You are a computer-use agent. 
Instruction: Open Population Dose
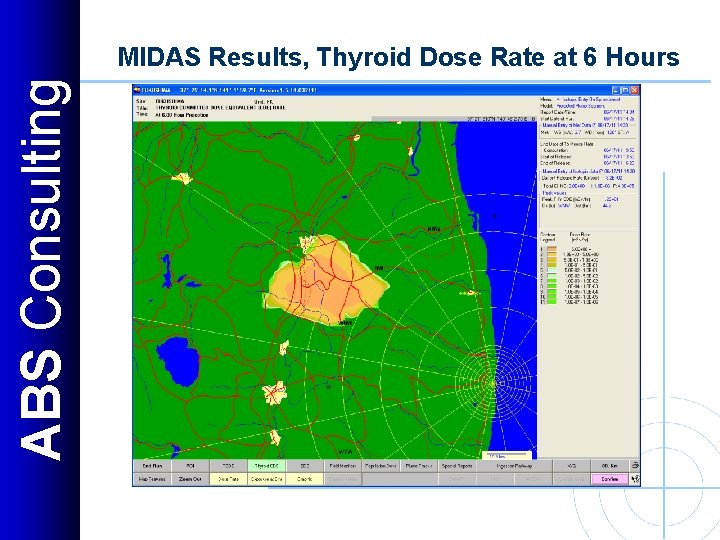pos(381,466)
